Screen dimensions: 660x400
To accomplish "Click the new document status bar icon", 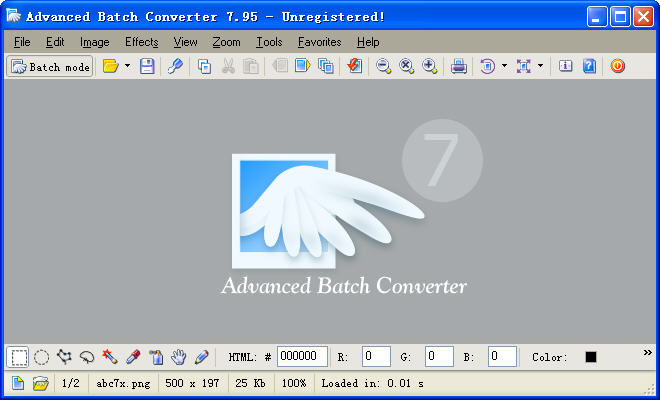I will point(18,383).
